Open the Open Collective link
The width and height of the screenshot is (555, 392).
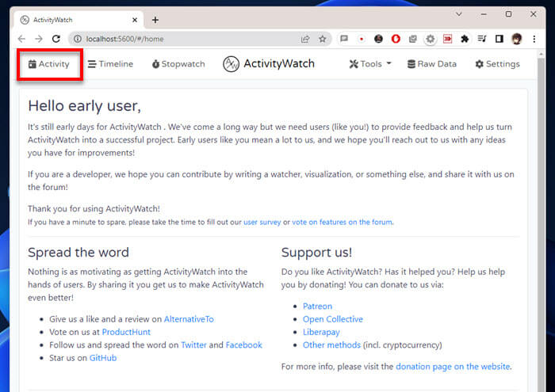tap(333, 319)
